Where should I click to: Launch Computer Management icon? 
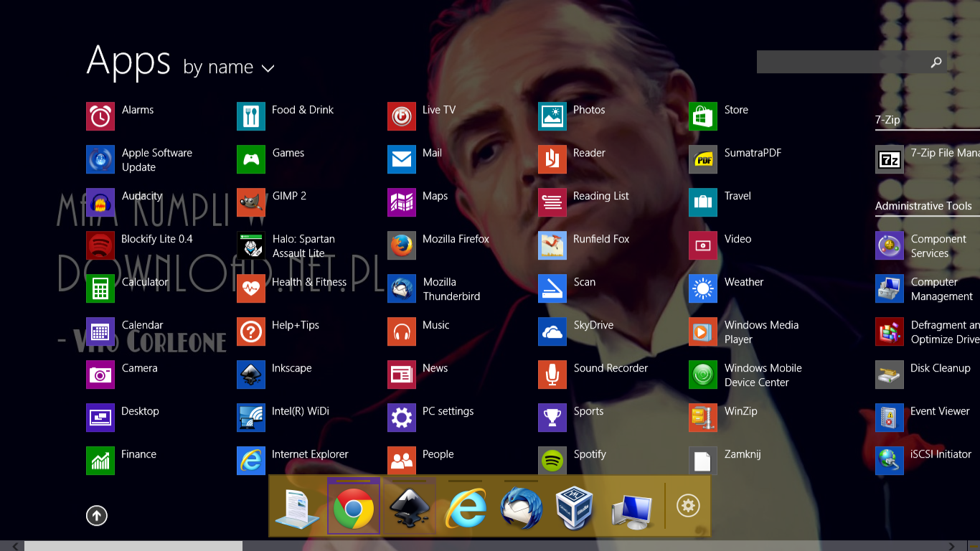pyautogui.click(x=890, y=288)
